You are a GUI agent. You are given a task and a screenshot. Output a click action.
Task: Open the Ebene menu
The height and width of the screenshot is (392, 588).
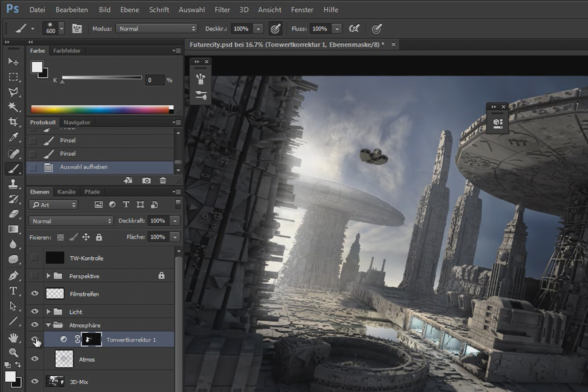(130, 9)
